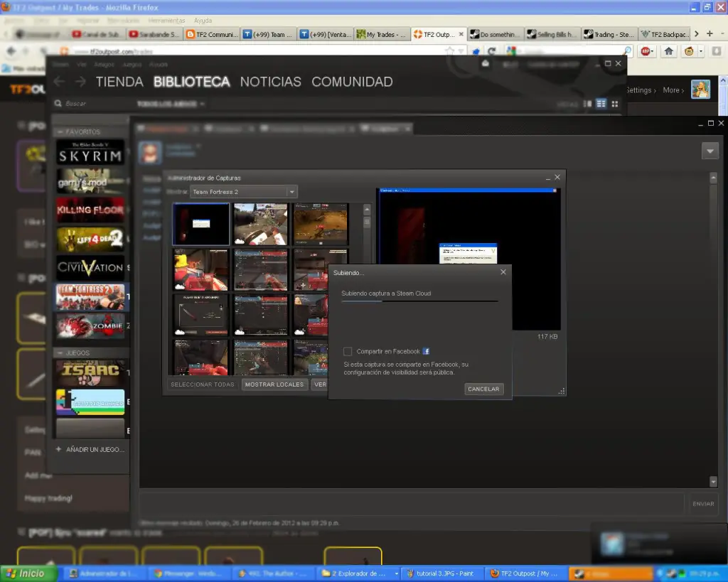The height and width of the screenshot is (582, 728).
Task: Open the Team Fortress 2 game dropdown
Action: [x=245, y=192]
